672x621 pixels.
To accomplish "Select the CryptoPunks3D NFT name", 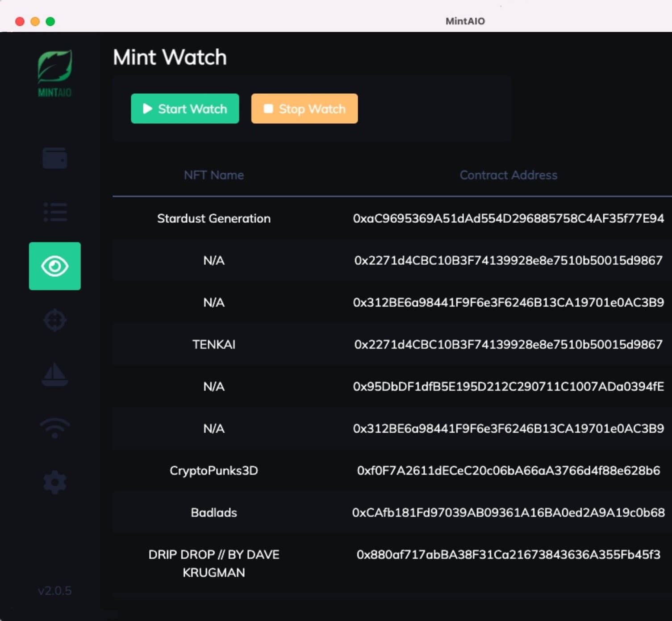I will [214, 471].
